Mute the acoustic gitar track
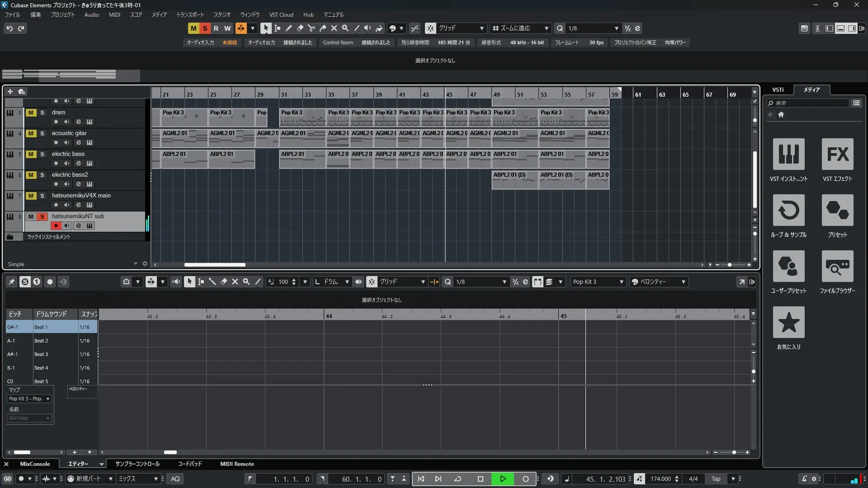Image resolution: width=868 pixels, height=488 pixels. coord(31,133)
